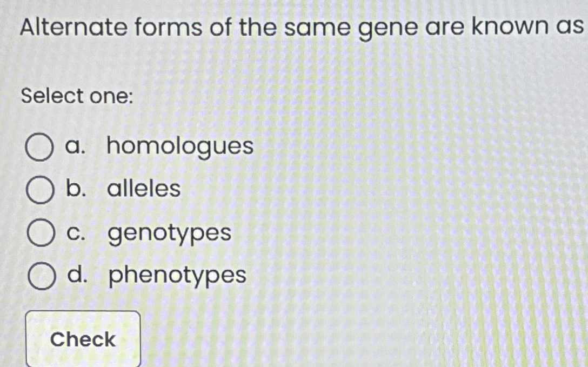
Task: Select the radio button for option b
Action: tap(39, 189)
